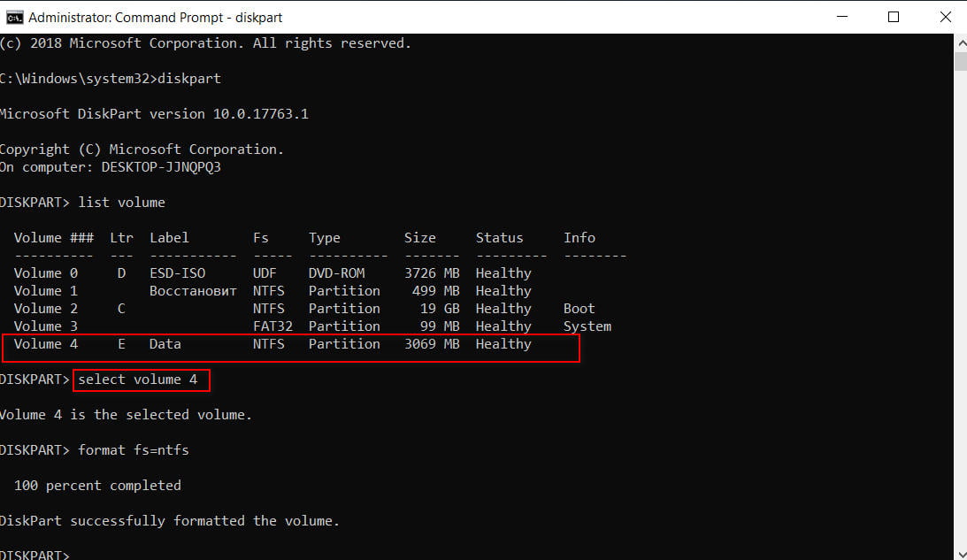Click the highlighted select volume 4 command

[141, 380]
